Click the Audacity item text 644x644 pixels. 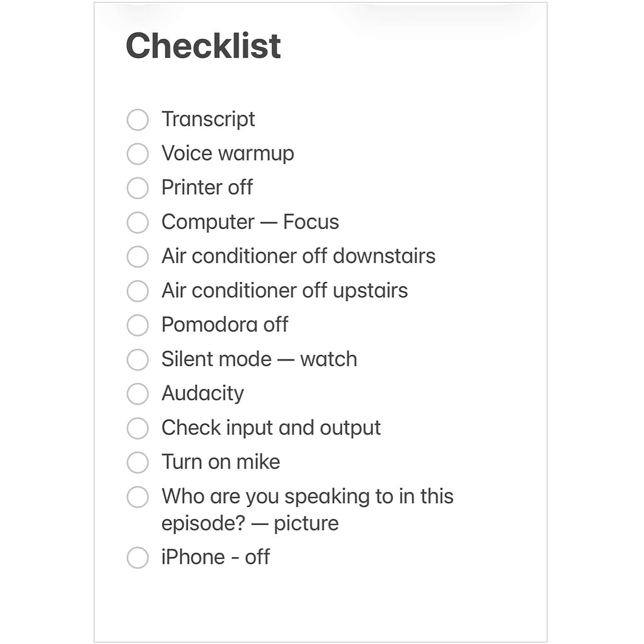click(x=202, y=394)
